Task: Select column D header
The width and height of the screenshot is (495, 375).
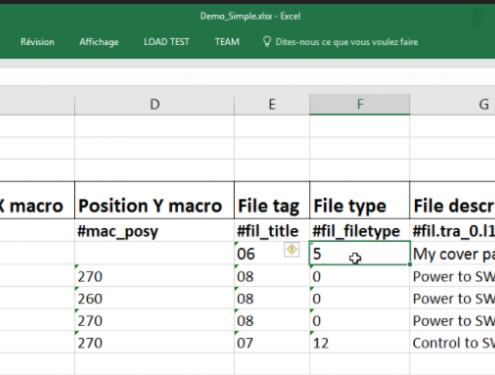Action: pos(155,105)
